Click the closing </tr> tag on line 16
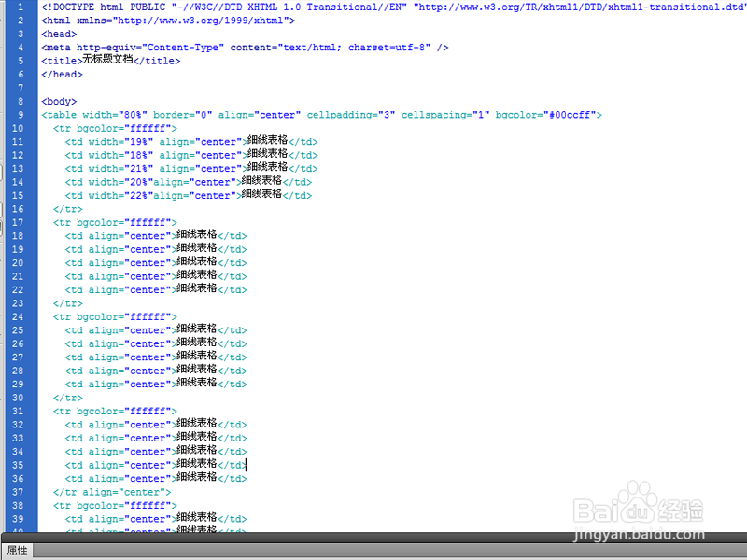 coord(67,209)
